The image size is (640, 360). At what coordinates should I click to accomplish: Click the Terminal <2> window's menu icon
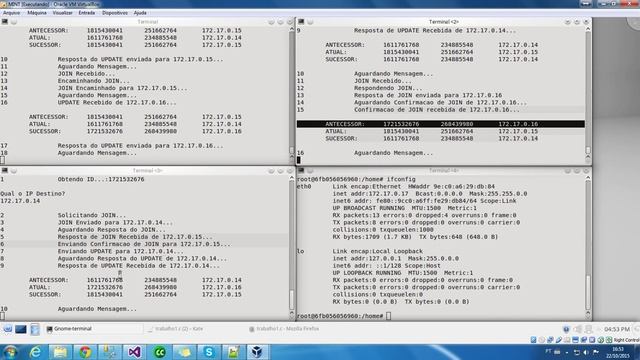(x=301, y=22)
